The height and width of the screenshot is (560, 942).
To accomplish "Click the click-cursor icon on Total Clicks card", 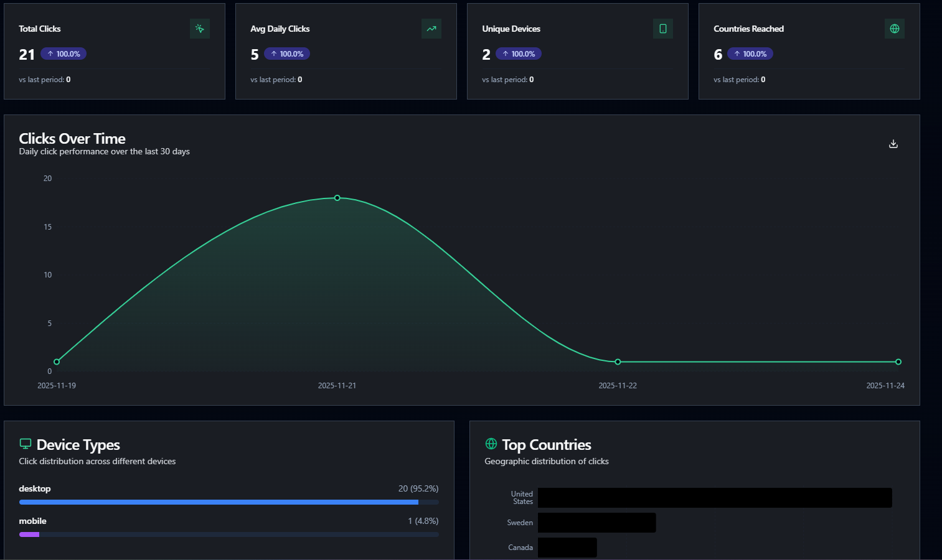I will click(x=199, y=28).
